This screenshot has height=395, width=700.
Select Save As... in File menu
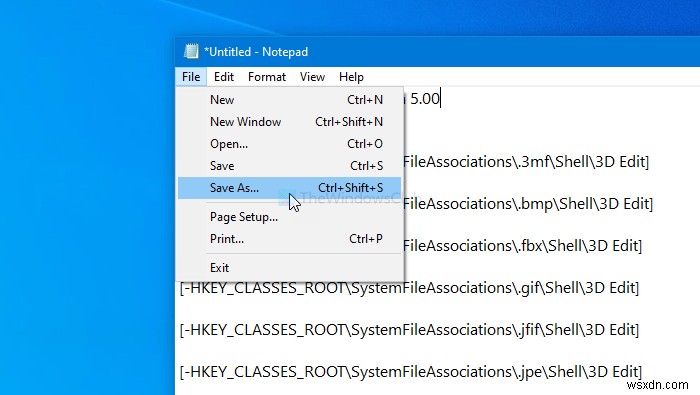[x=289, y=188]
